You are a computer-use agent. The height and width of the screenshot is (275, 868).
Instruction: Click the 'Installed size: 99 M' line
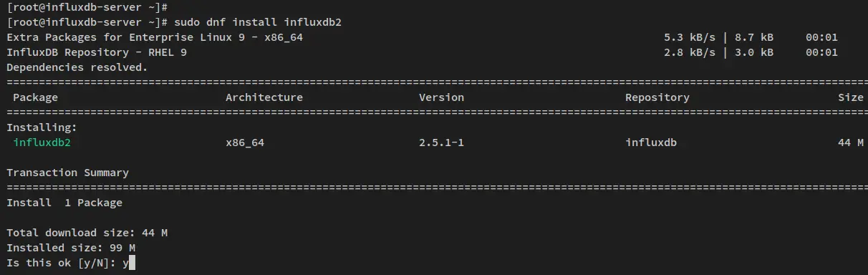coord(71,248)
